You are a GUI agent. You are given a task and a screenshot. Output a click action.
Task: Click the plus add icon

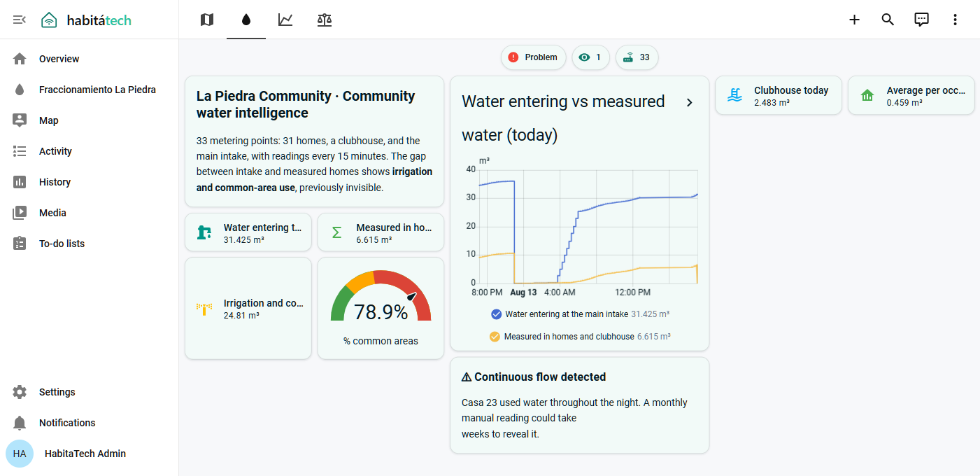click(854, 20)
